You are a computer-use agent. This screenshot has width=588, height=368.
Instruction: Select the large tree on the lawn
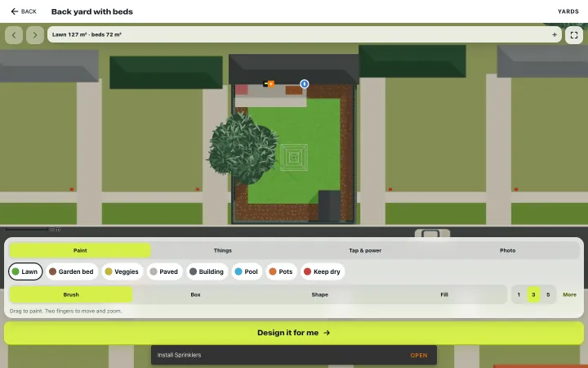[243, 147]
